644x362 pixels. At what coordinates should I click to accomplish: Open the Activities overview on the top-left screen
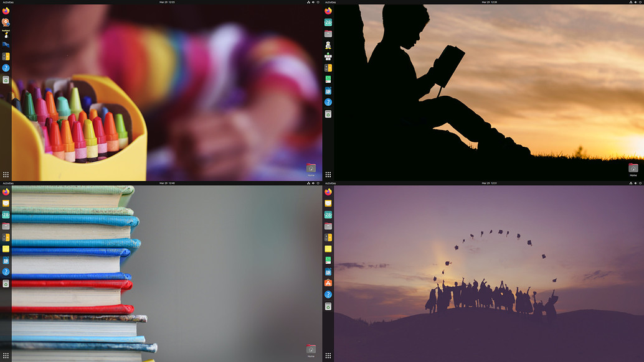point(7,2)
